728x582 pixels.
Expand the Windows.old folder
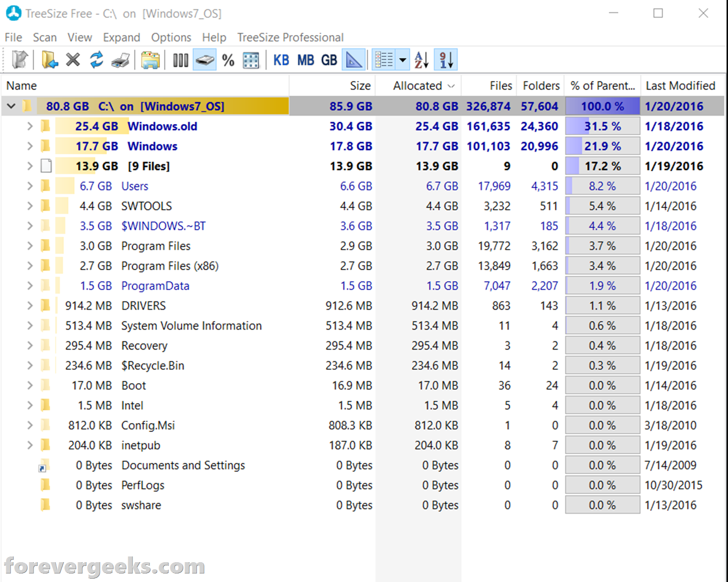point(30,126)
